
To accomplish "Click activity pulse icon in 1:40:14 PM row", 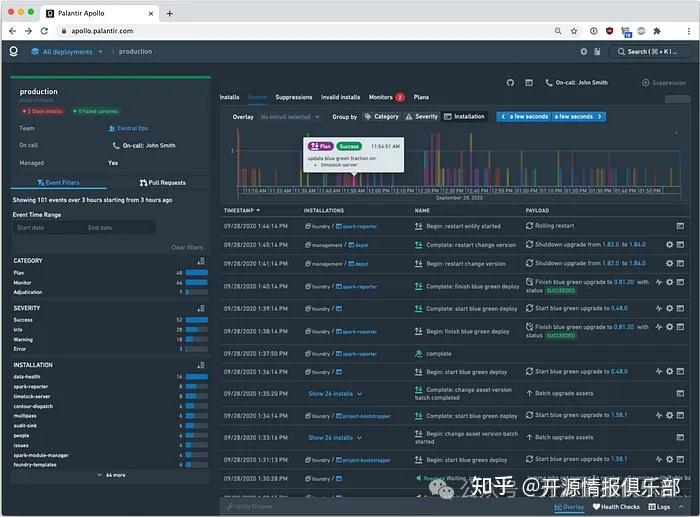I will [x=659, y=282].
